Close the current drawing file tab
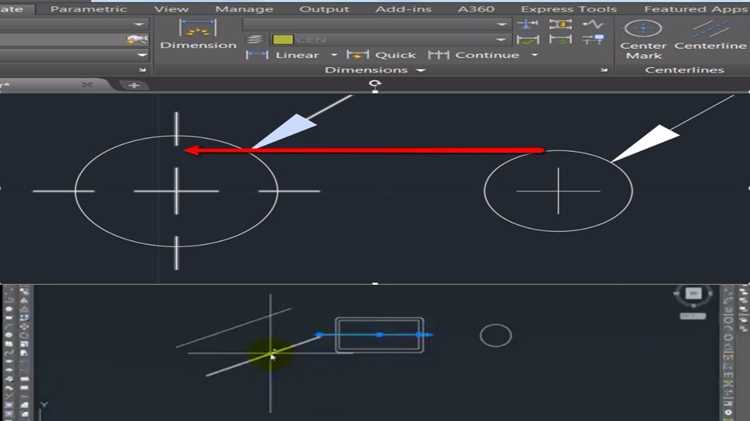750x421 pixels. coord(87,85)
